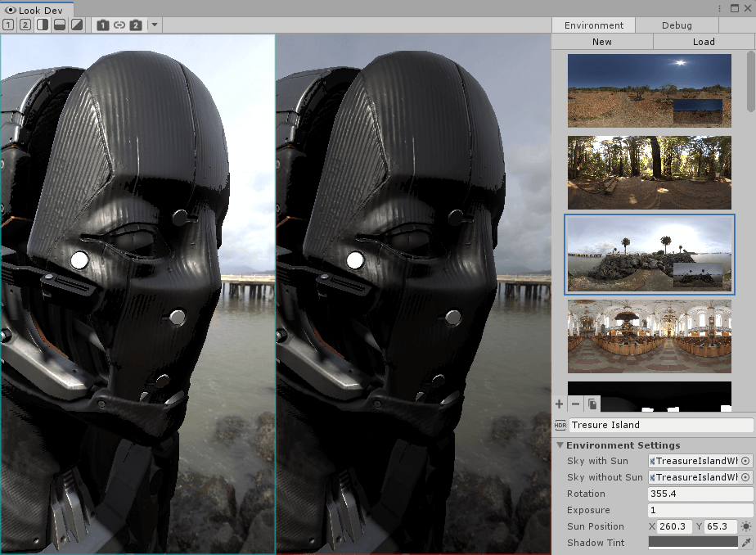Switch to horizontal split view
The width and height of the screenshot is (756, 555).
pos(59,25)
